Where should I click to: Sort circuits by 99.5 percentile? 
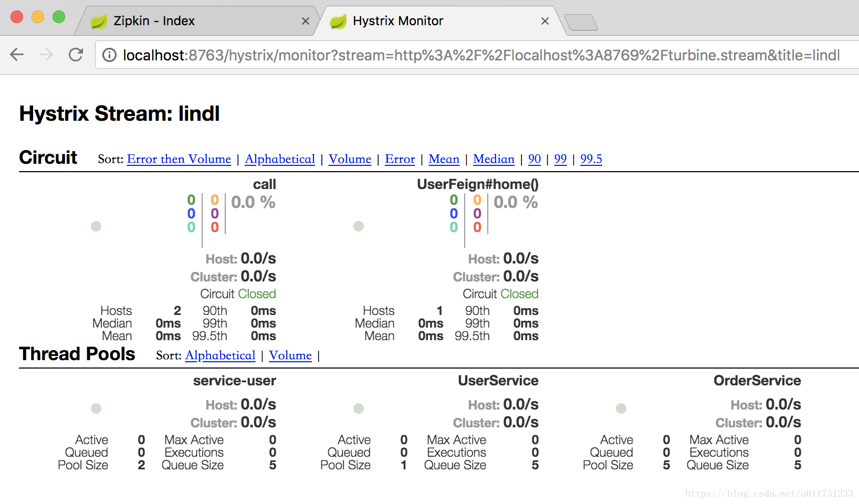coord(591,159)
